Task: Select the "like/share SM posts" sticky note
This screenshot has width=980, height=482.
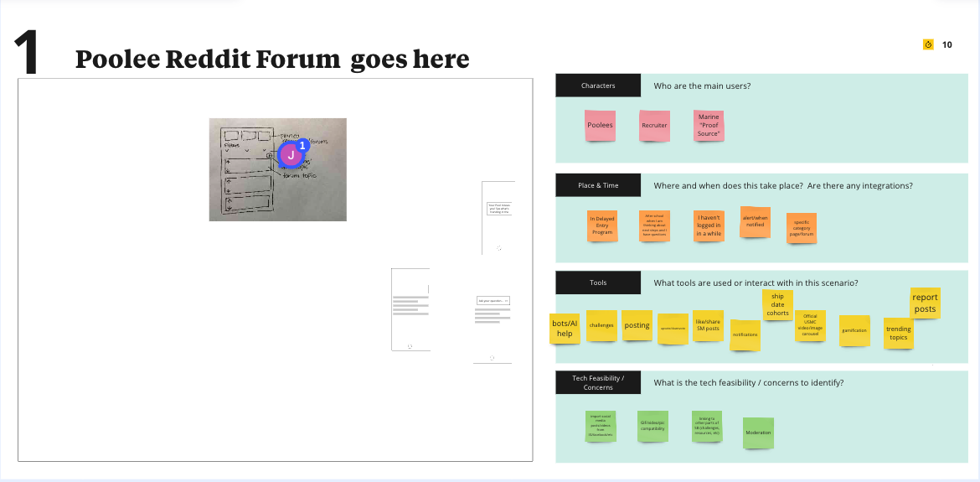Action: (708, 326)
